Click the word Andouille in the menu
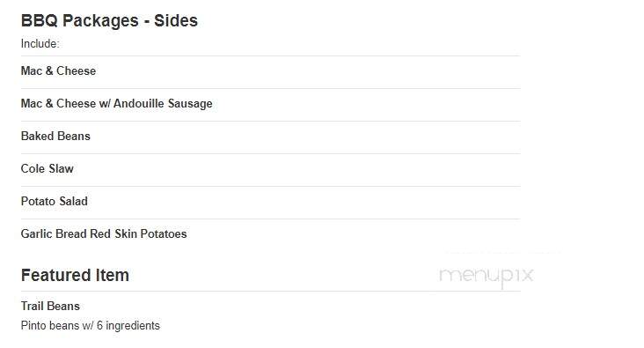 point(139,104)
